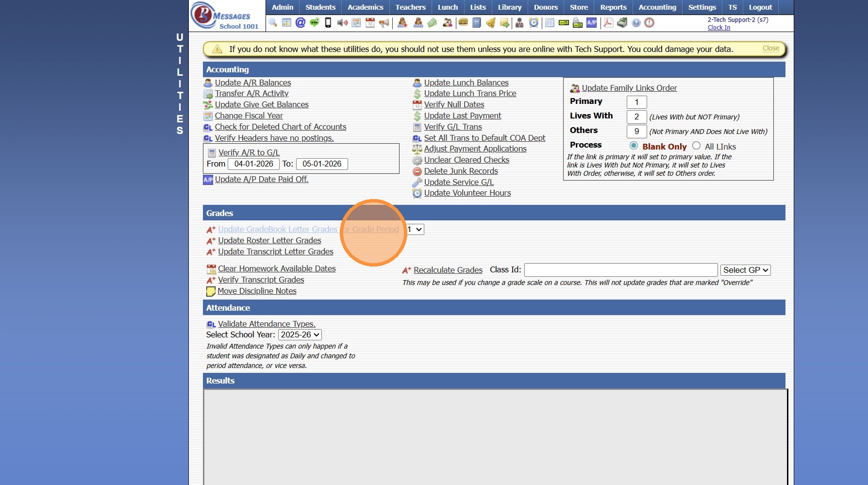Run Update Family Links Order
The image size is (868, 485).
[629, 88]
